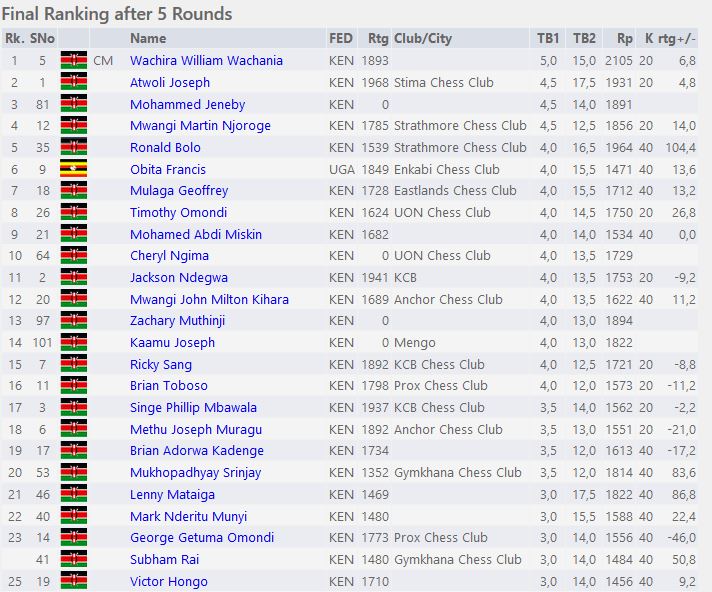Click Mwangi John Milton Kihara link
Image resolution: width=712 pixels, height=592 pixels.
click(209, 299)
